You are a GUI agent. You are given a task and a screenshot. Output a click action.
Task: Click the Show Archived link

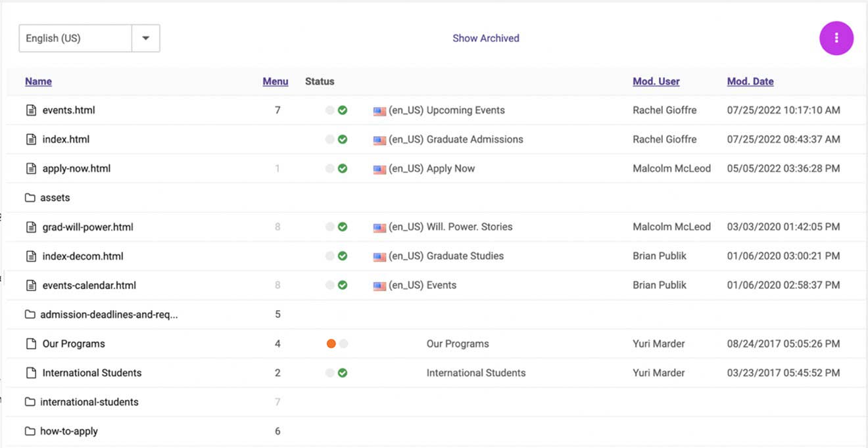pos(485,38)
